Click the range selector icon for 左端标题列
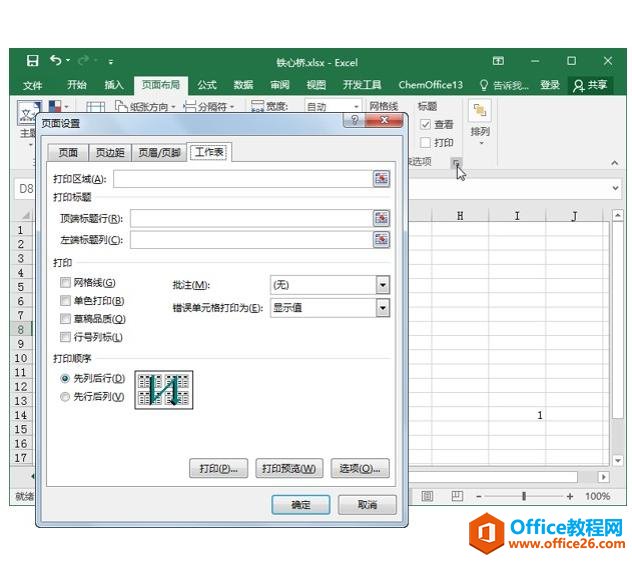The width and height of the screenshot is (632, 561). point(381,239)
